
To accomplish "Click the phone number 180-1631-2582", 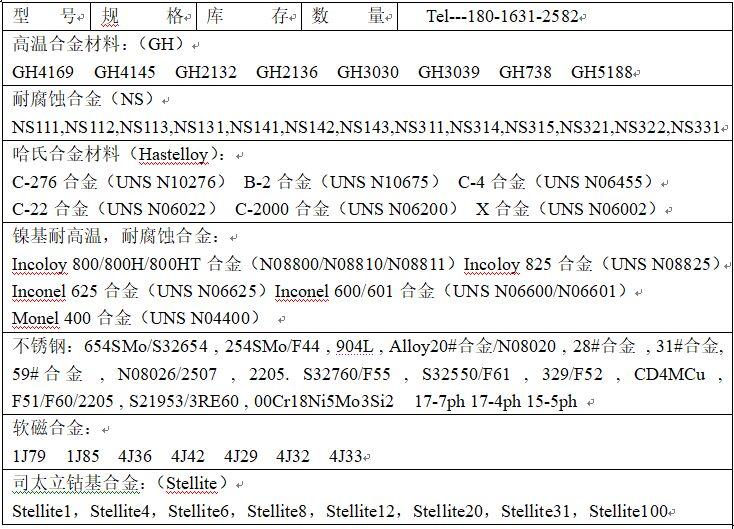I will tap(522, 16).
